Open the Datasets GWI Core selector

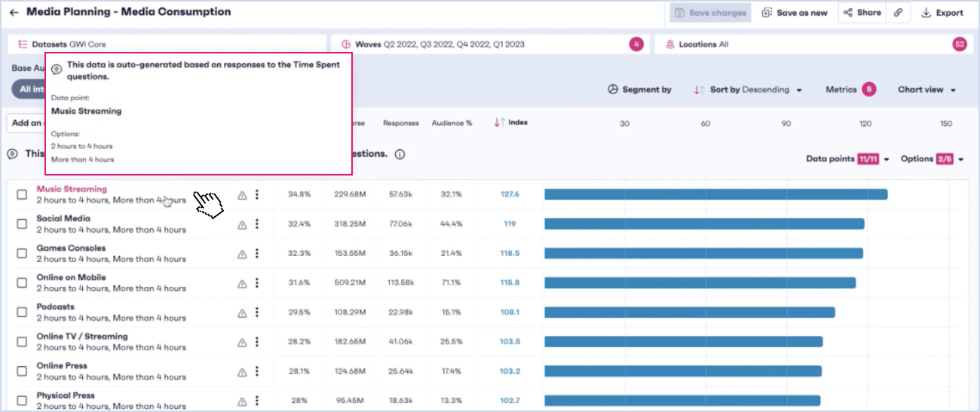tap(167, 44)
